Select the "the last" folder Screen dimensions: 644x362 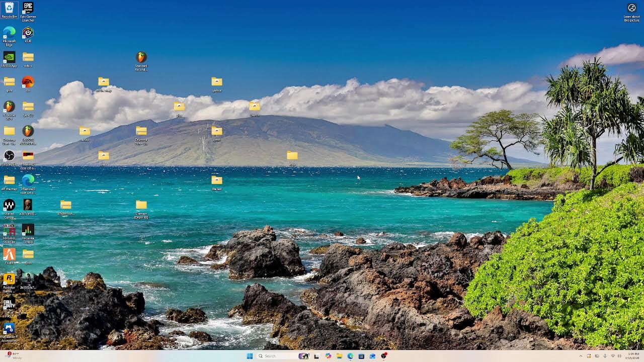pyautogui.click(x=217, y=183)
